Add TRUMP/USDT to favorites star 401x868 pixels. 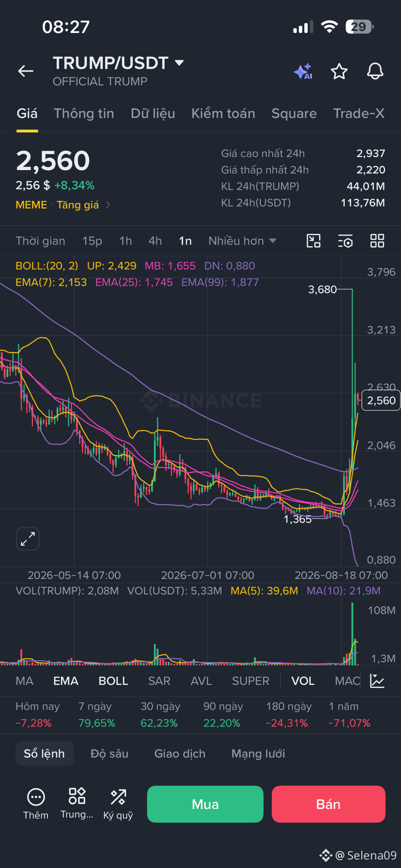tap(339, 71)
